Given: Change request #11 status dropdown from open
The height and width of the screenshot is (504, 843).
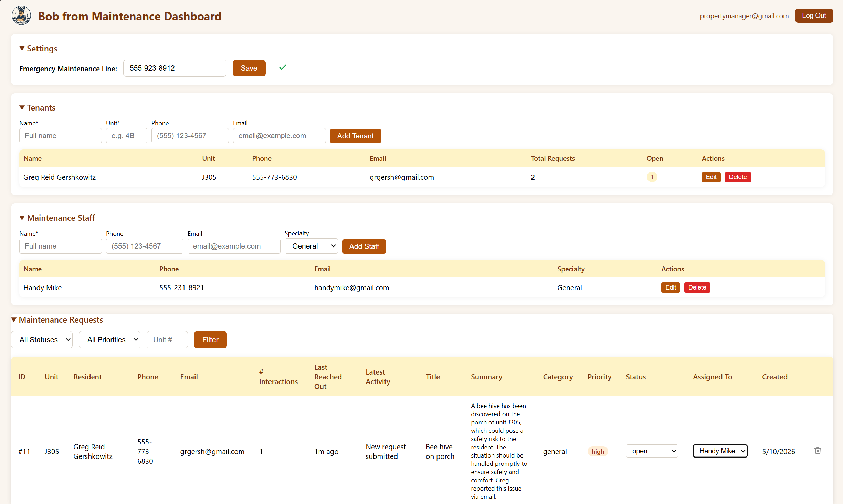Looking at the screenshot, I should 652,451.
